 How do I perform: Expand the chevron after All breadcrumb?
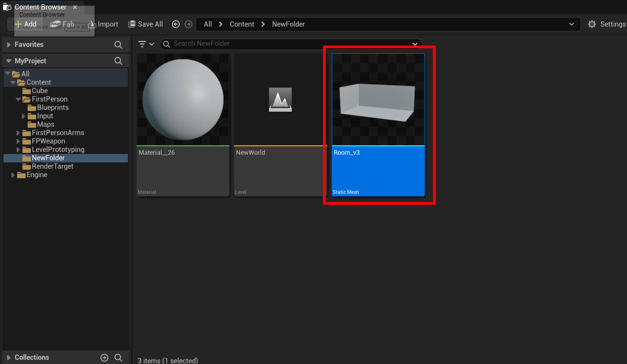coord(221,24)
